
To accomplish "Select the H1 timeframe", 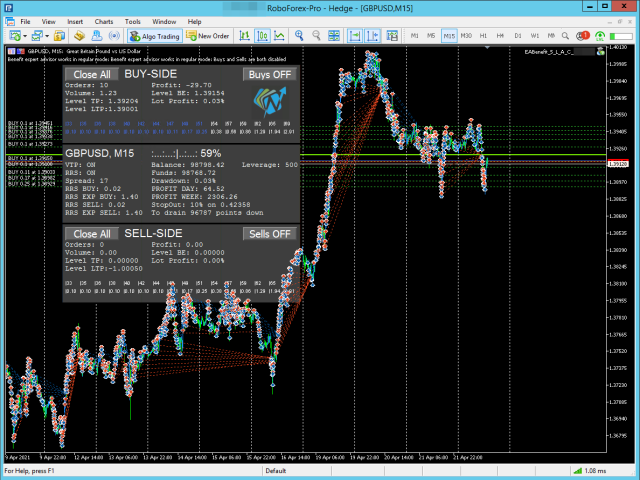I will pyautogui.click(x=483, y=36).
